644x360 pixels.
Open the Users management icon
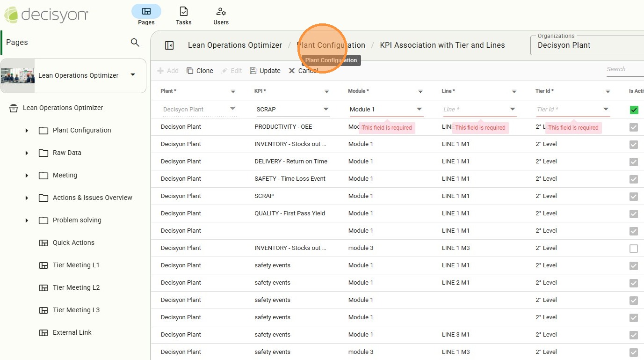point(221,12)
